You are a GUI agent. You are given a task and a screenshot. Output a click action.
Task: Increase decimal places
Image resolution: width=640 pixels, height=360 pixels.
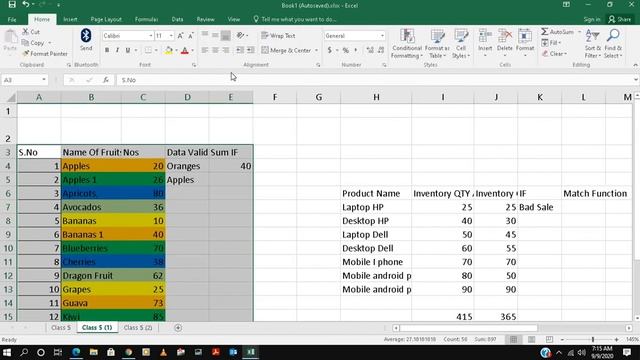coord(370,50)
